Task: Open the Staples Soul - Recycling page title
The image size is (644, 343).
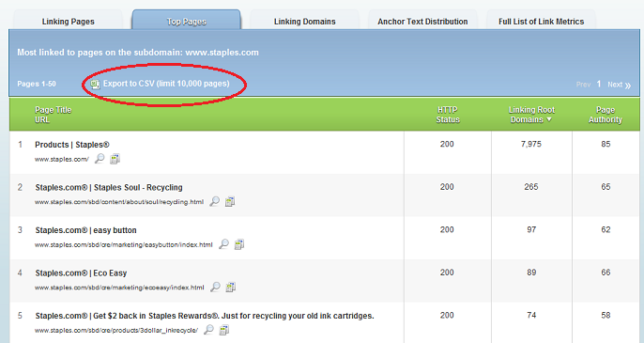Action: tap(109, 188)
